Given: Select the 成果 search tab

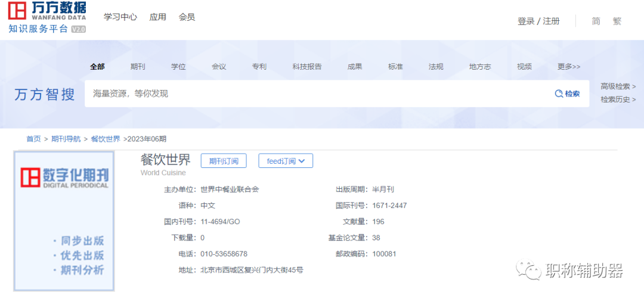Looking at the screenshot, I should click(x=355, y=67).
